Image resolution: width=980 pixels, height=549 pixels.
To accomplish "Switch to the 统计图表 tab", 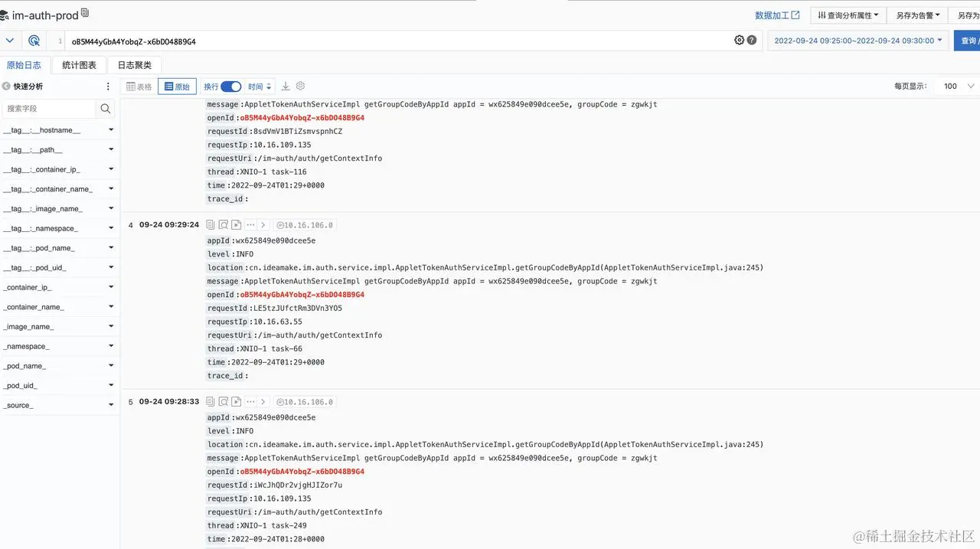I will [x=80, y=65].
